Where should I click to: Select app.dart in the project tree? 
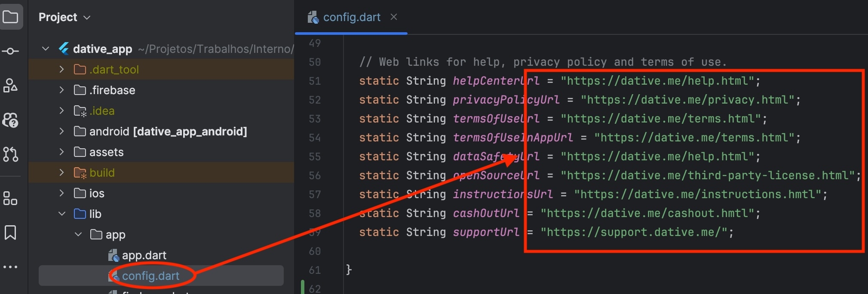144,255
